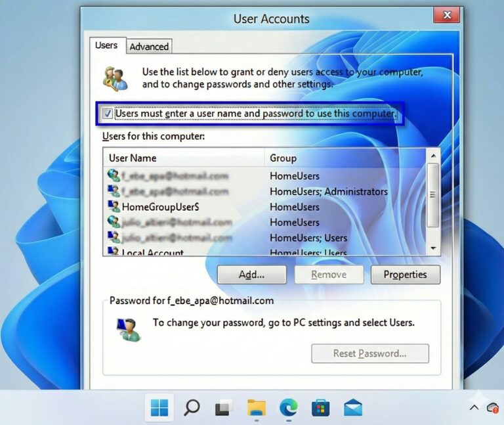This screenshot has width=504, height=425.
Task: Select the HomeGroupUser$ row
Action: [265, 206]
